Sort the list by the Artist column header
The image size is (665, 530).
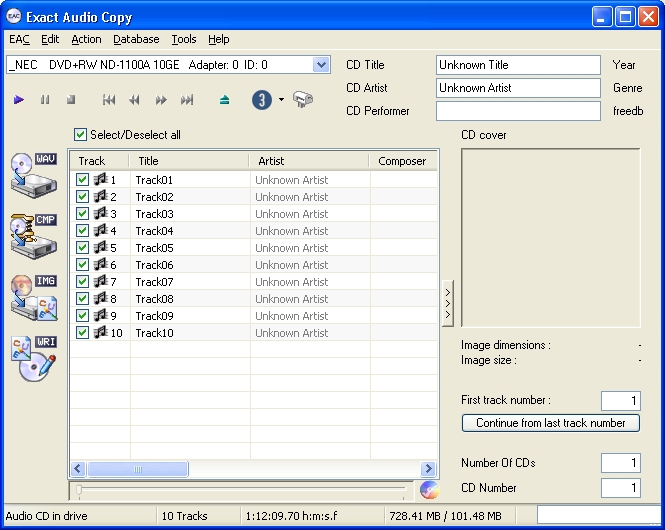307,161
